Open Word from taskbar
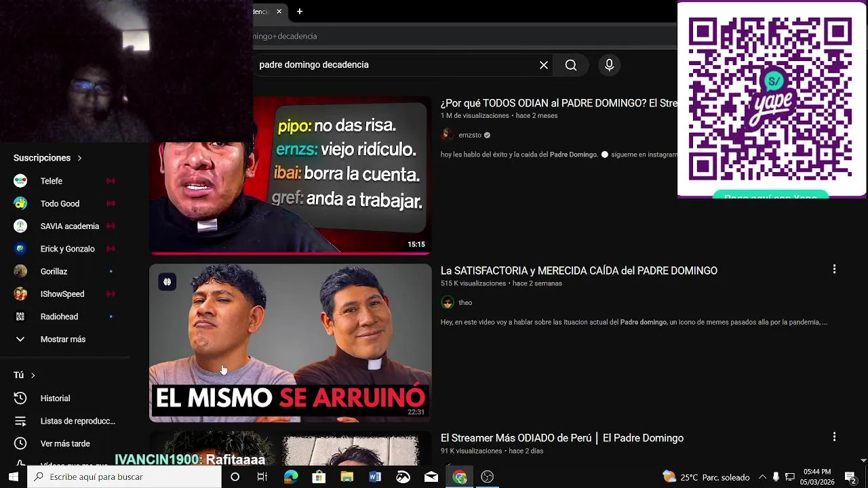Screen dimensions: 868x488 [x=375, y=477]
